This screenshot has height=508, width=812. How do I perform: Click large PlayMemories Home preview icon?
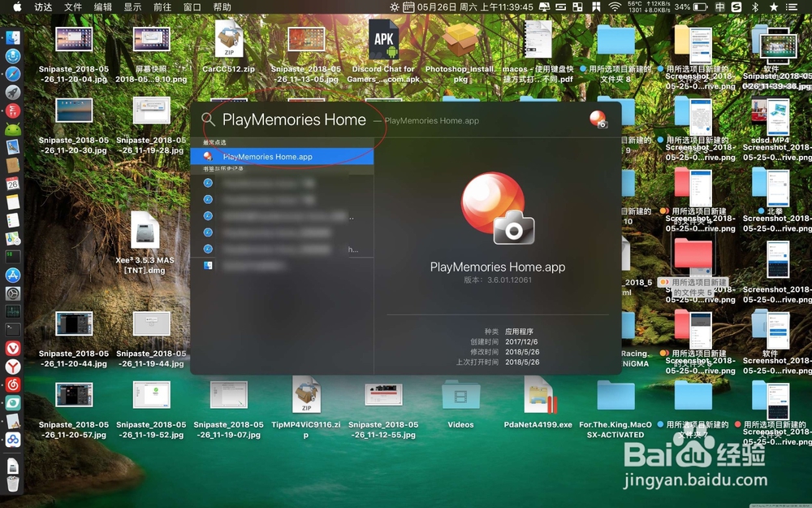point(498,208)
